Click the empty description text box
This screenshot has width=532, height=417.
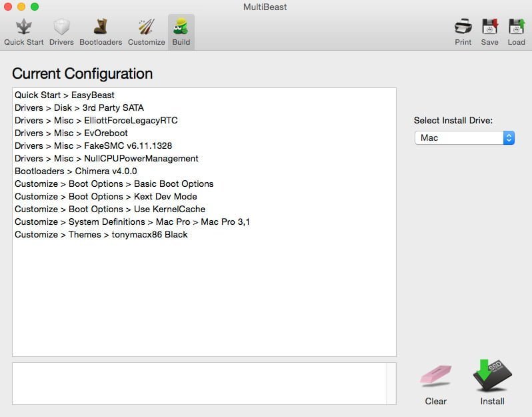(x=199, y=383)
